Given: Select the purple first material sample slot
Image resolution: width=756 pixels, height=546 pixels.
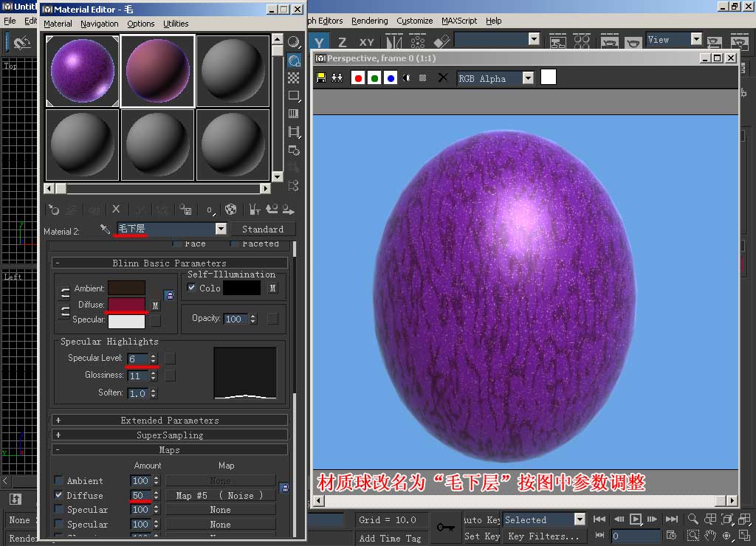Looking at the screenshot, I should tap(83, 71).
